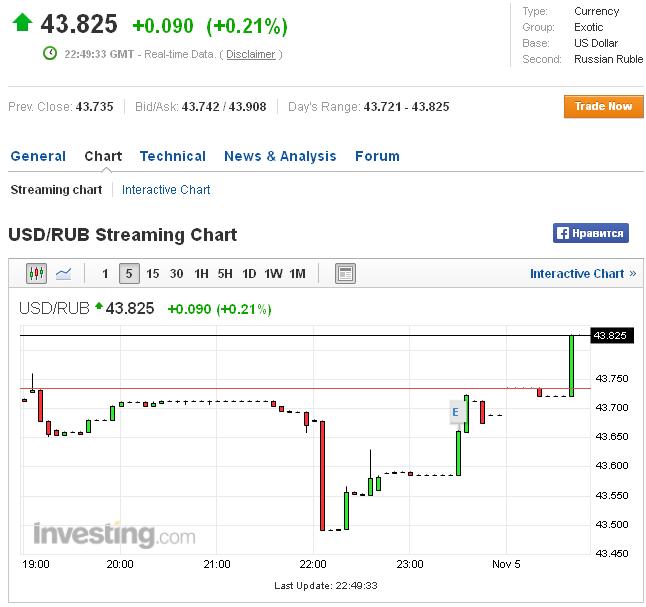Click the Day's Range value 43.721 - 43.825

406,107
